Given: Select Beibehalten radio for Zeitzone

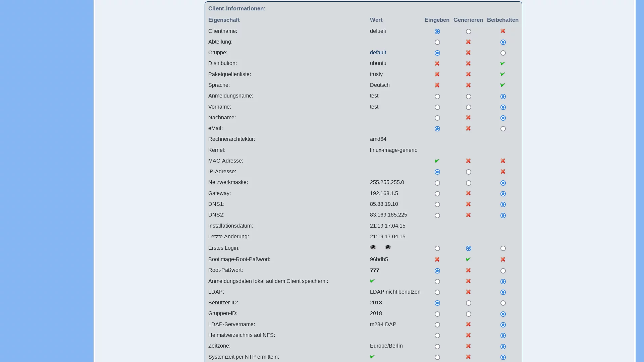Looking at the screenshot, I should point(503,347).
